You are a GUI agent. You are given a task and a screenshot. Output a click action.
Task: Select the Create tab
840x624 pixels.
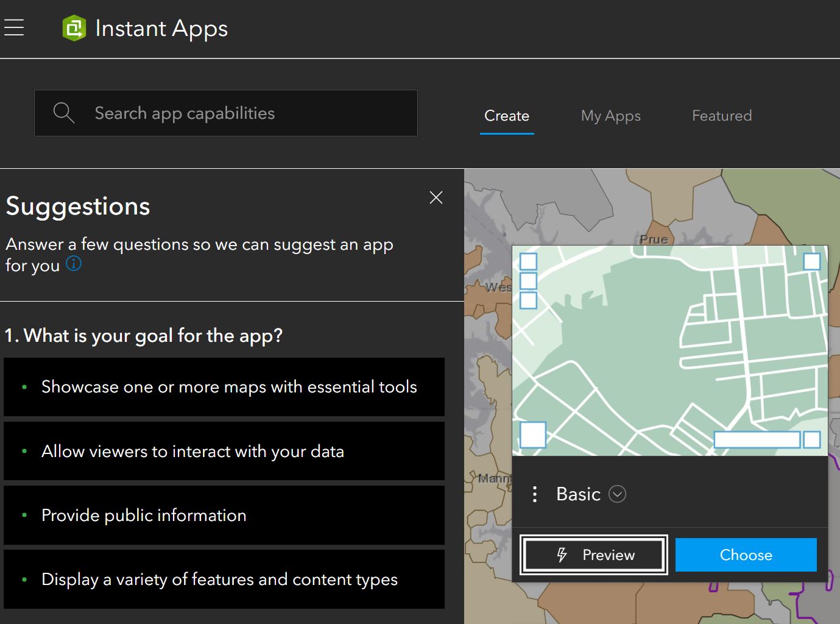point(506,116)
